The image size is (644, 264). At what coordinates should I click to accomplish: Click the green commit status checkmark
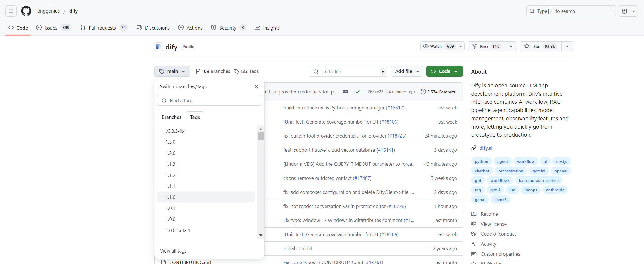(x=357, y=92)
